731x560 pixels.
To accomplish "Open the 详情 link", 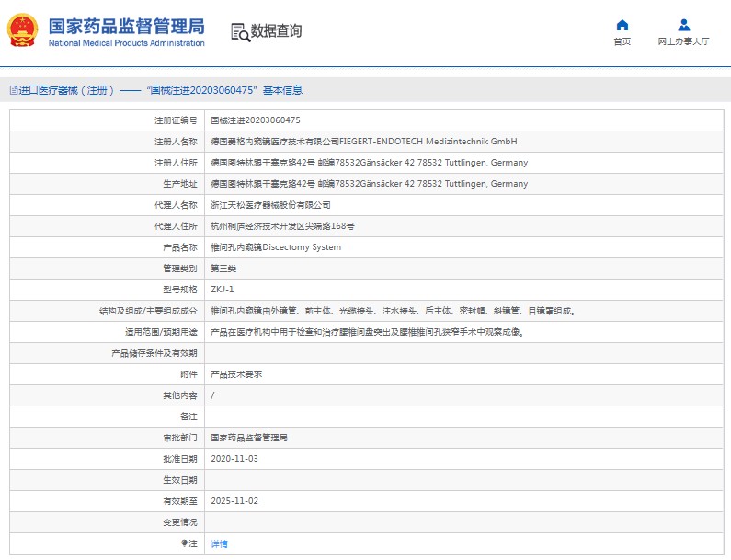I will pyautogui.click(x=219, y=543).
